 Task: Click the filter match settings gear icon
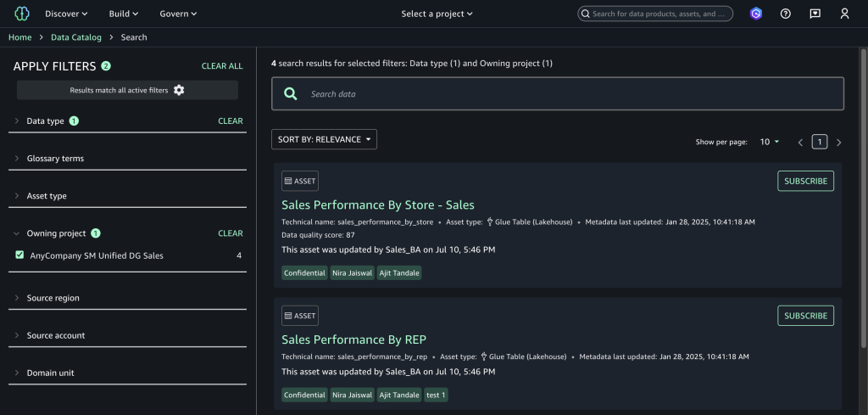click(x=179, y=90)
